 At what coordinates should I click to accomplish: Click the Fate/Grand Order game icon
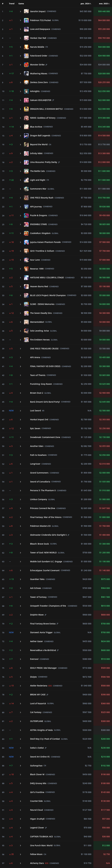coord(26,56)
